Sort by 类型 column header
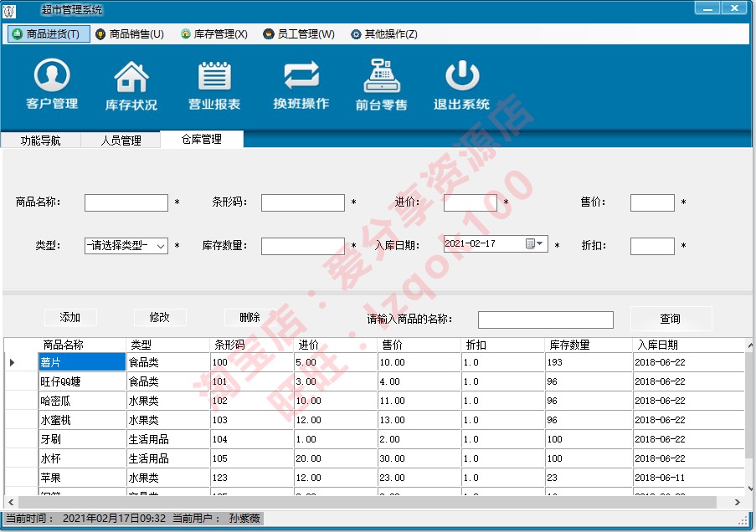The image size is (756, 532). [167, 345]
